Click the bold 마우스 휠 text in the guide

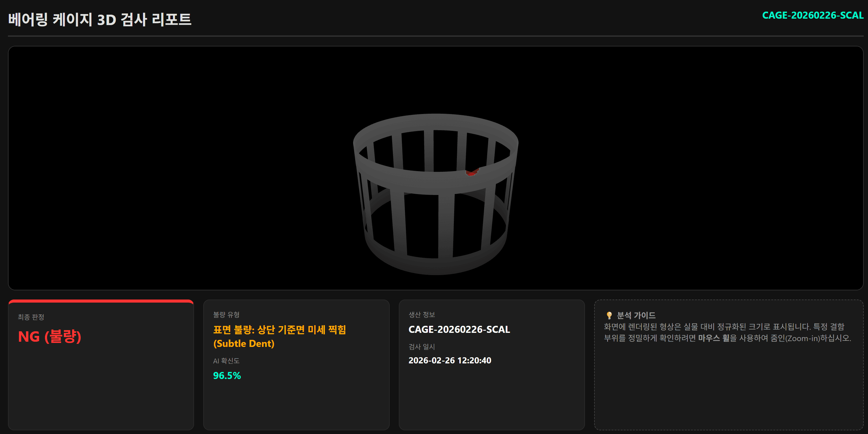(x=713, y=338)
